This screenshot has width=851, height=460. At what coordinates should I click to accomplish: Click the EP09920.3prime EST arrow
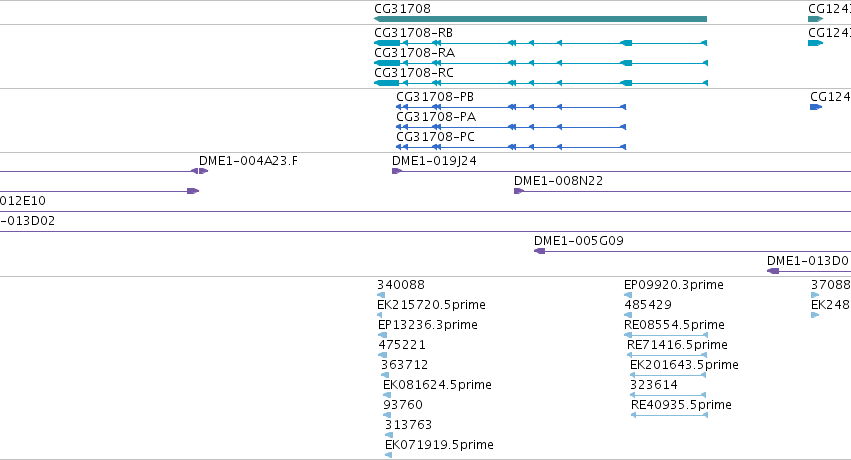click(628, 295)
